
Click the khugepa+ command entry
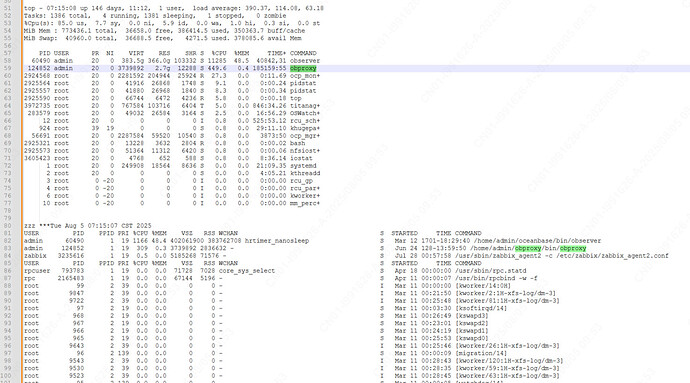click(305, 128)
